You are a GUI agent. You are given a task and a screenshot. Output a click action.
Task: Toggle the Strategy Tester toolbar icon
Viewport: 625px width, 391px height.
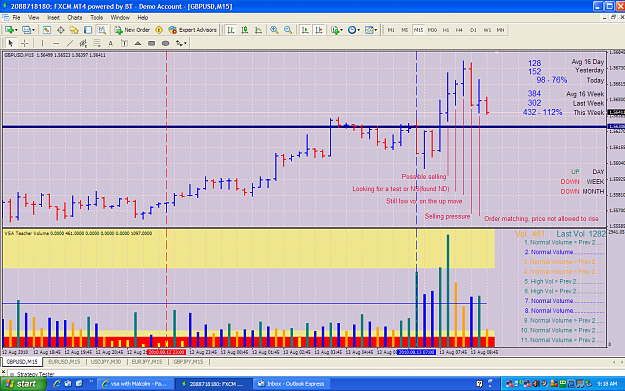[x=102, y=30]
